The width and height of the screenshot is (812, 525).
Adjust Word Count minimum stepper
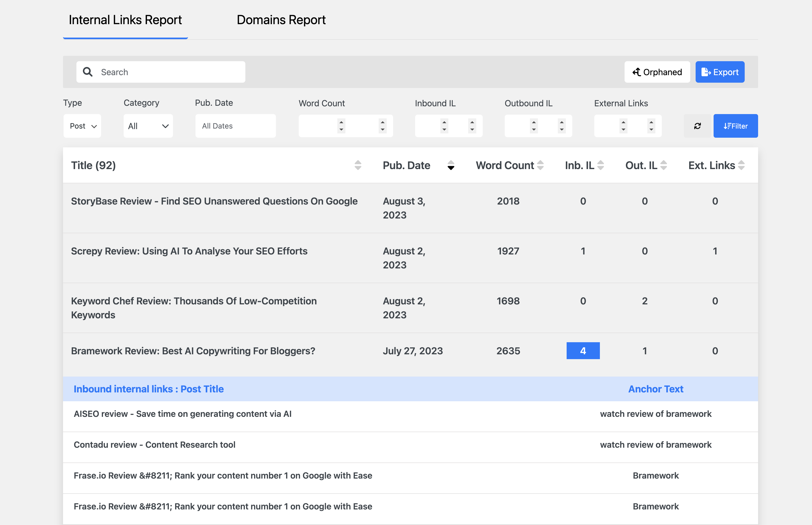[341, 126]
